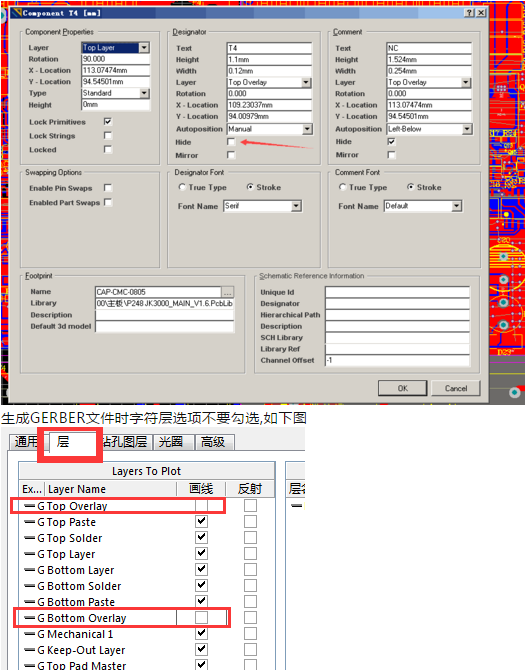Screen dimensions: 526x670
Task: Click the OK button
Action: click(403, 388)
